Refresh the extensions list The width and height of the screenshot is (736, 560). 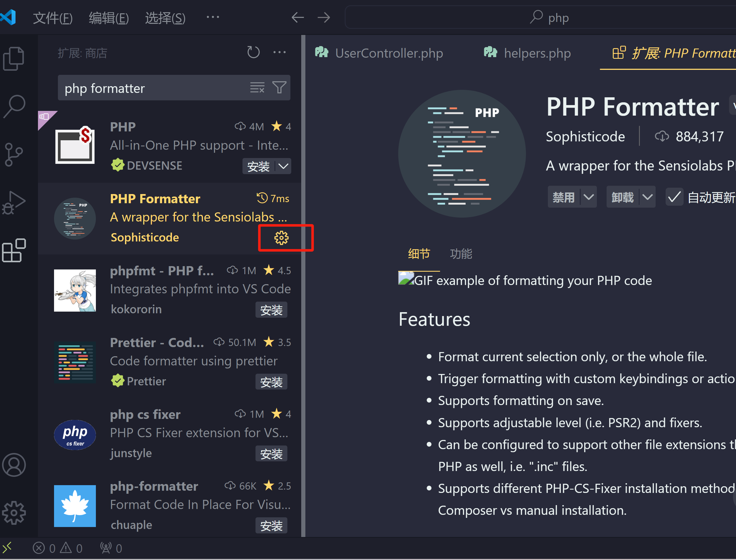tap(253, 52)
